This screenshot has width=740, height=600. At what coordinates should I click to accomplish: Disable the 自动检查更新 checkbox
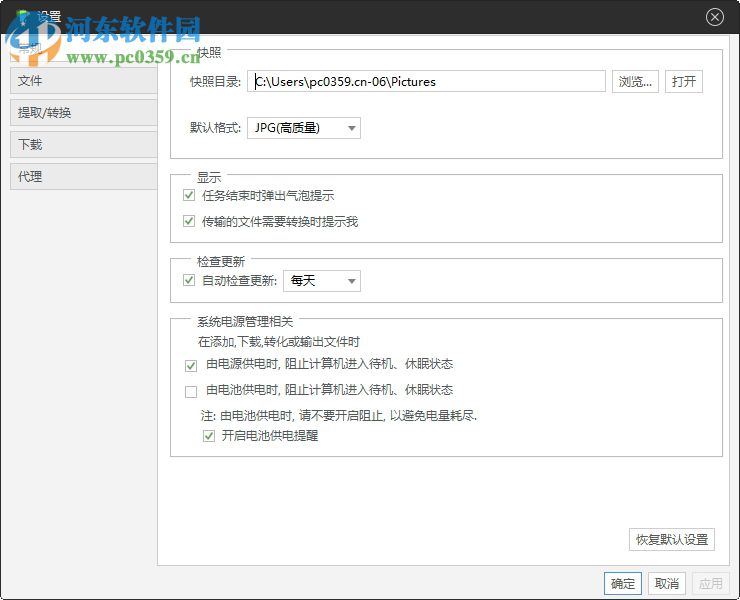[189, 280]
